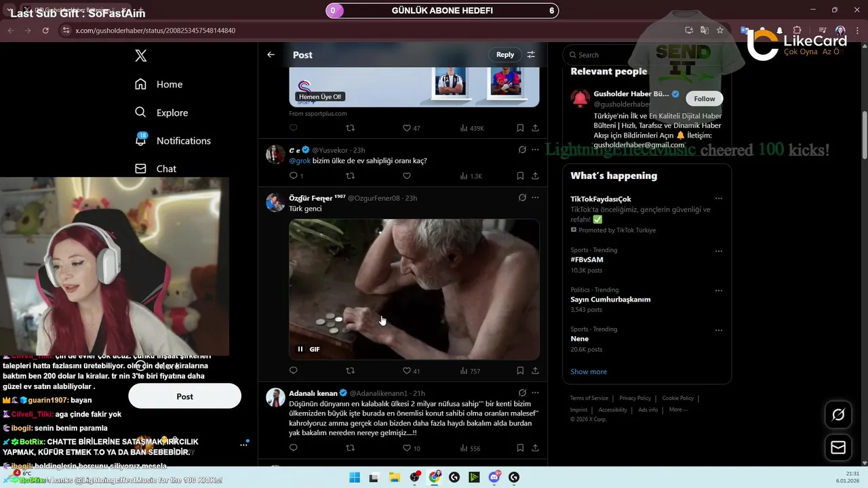Open the @grok mention link

point(300,161)
